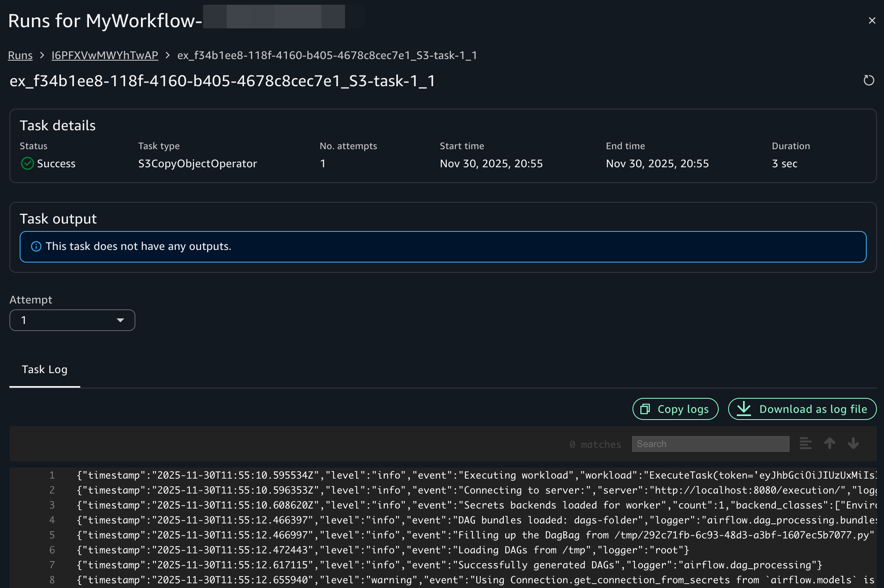Viewport: 884px width, 588px height.
Task: Jump to next match with the down arrow
Action: pos(853,444)
